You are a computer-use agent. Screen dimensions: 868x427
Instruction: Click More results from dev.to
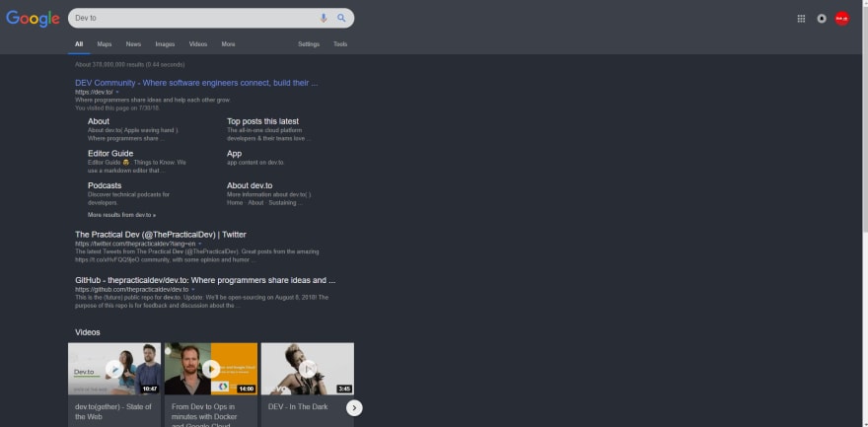click(x=121, y=215)
